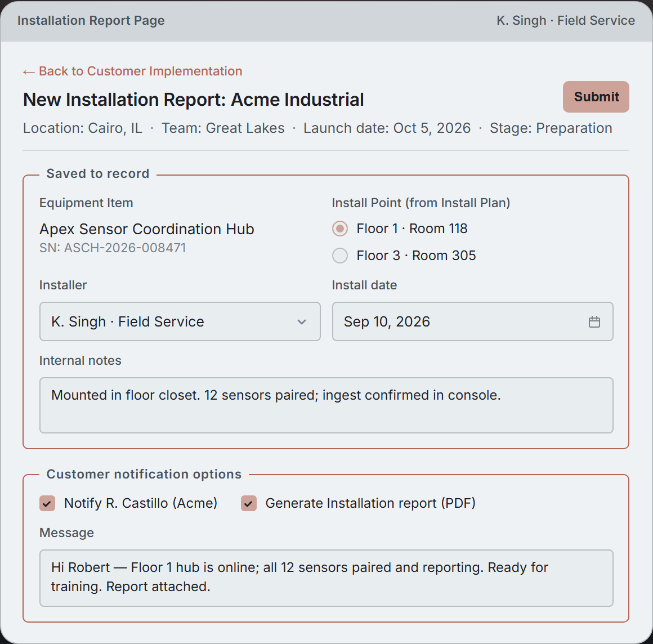Image resolution: width=653 pixels, height=644 pixels.
Task: Click the Submit button
Action: pyautogui.click(x=596, y=97)
